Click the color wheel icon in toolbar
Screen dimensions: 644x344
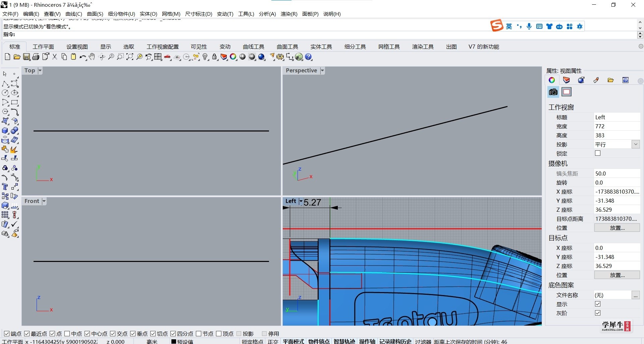(x=233, y=57)
